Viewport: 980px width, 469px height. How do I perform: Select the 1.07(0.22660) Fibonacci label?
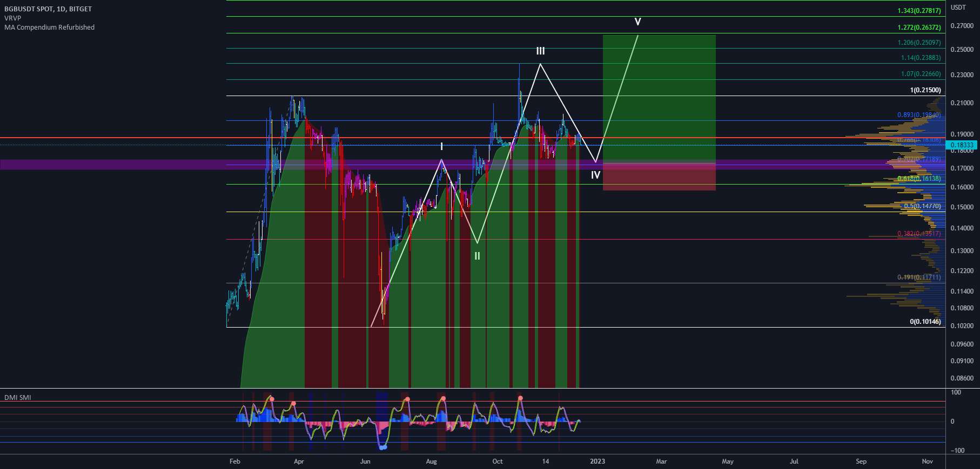(x=921, y=74)
